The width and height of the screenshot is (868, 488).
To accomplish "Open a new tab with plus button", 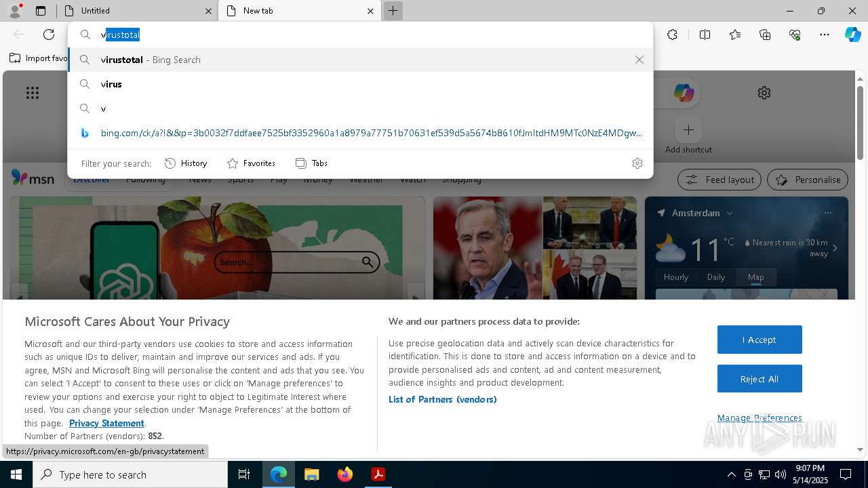I will 393,11.
